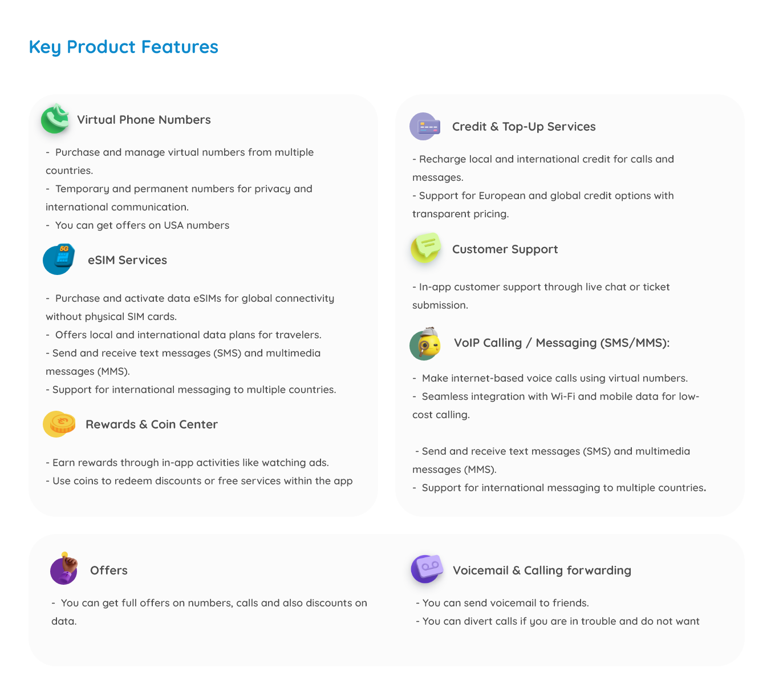
Task: Click the Key Product Features title
Action: tap(123, 47)
